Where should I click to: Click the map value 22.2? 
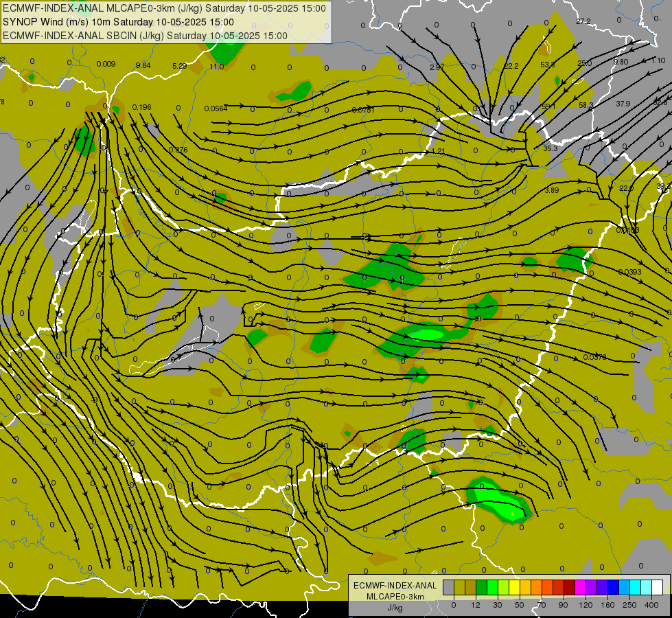pos(511,66)
